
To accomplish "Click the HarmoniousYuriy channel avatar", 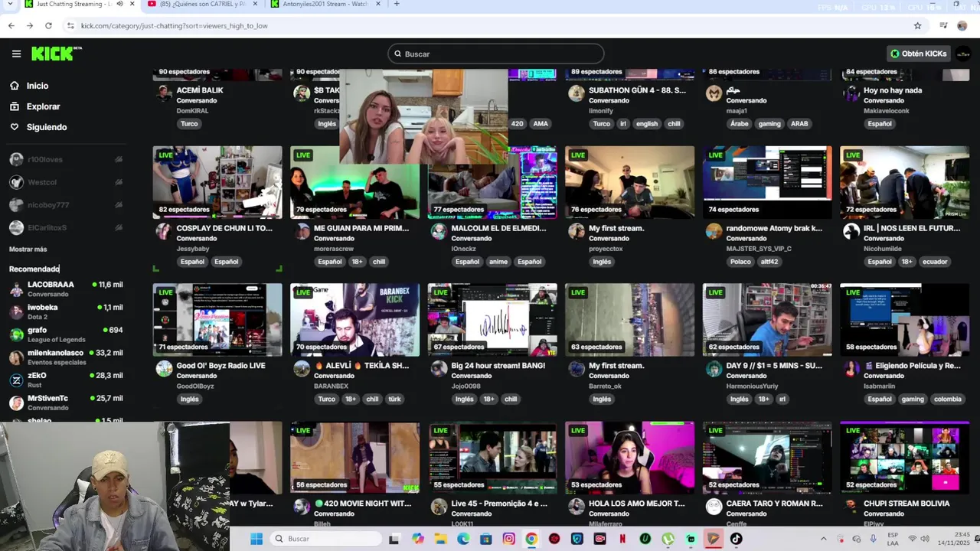I will (x=714, y=369).
